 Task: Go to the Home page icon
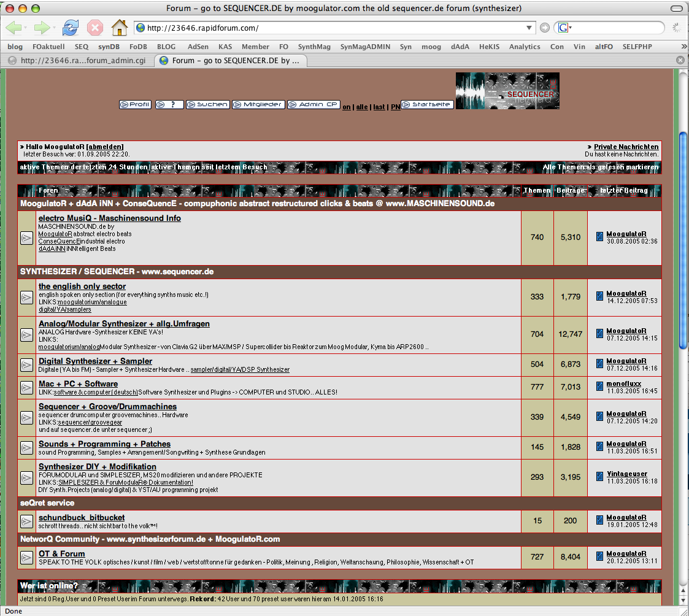[x=119, y=28]
